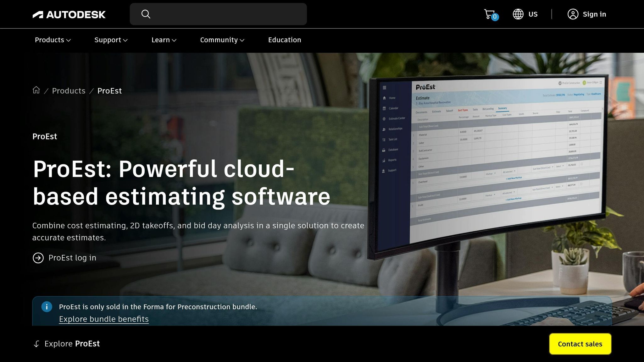
Task: Open the ProEst log in link
Action: pyautogui.click(x=72, y=258)
